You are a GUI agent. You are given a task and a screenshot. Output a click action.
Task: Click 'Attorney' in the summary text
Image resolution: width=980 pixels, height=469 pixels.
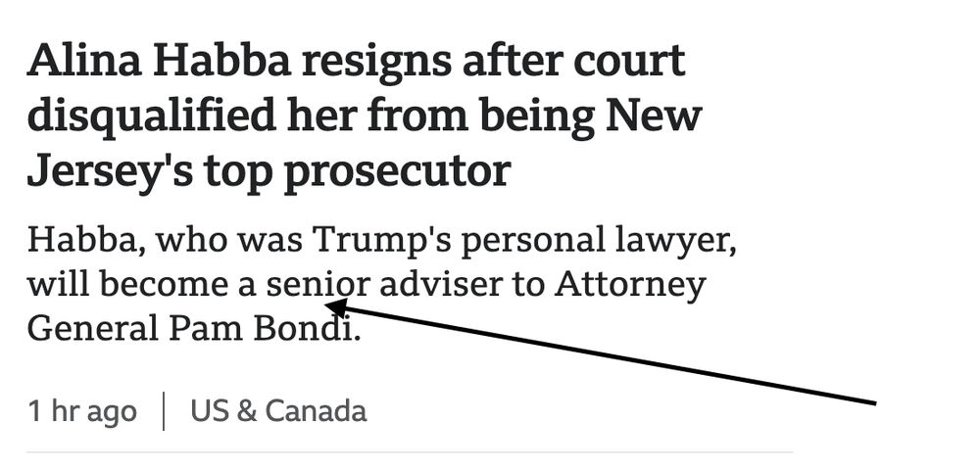(x=630, y=286)
